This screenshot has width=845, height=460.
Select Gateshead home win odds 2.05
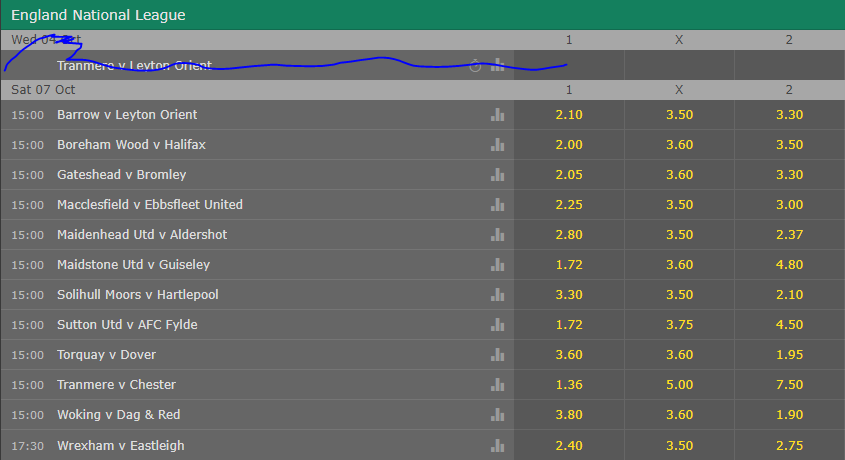pos(569,175)
